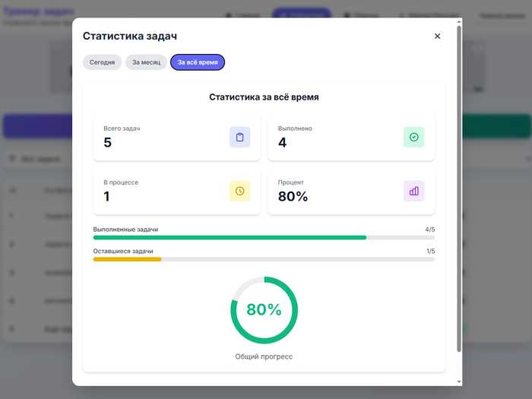Click the Статистика за всё время heading

264,97
